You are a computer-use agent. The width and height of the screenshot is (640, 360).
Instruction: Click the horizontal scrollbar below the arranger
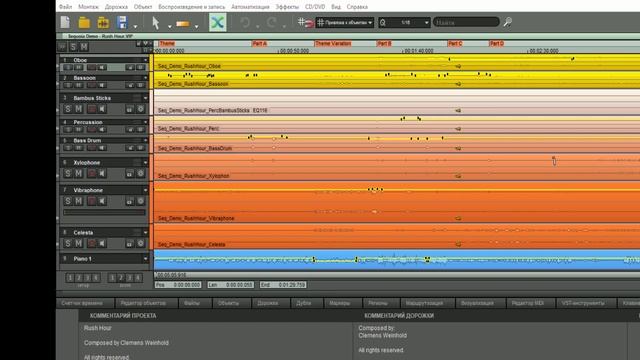click(x=397, y=275)
